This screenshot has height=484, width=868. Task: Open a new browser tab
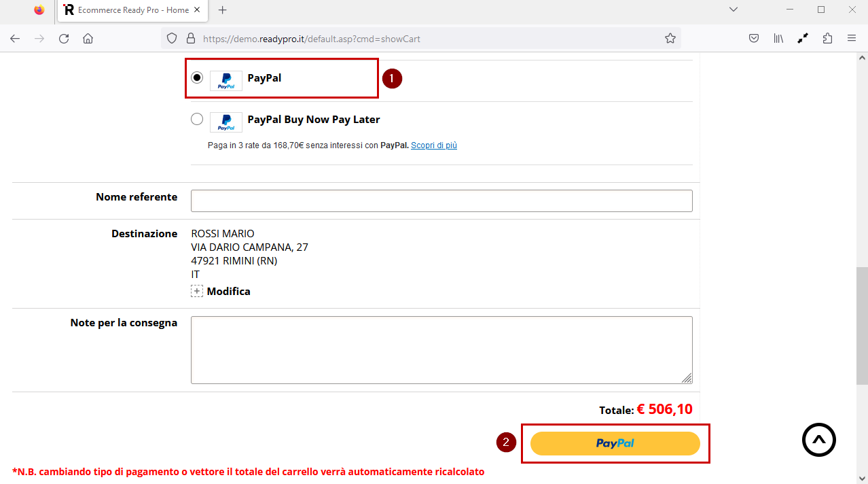tap(222, 10)
